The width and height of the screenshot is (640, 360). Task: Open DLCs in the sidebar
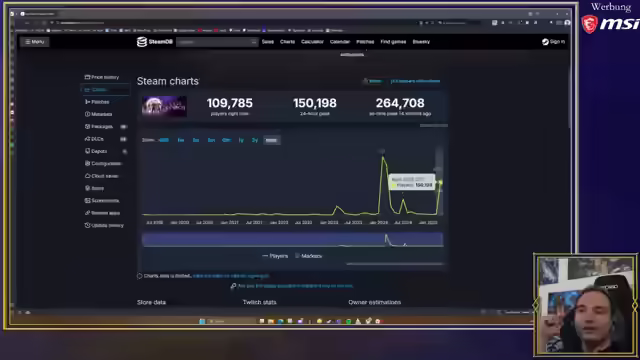point(105,139)
